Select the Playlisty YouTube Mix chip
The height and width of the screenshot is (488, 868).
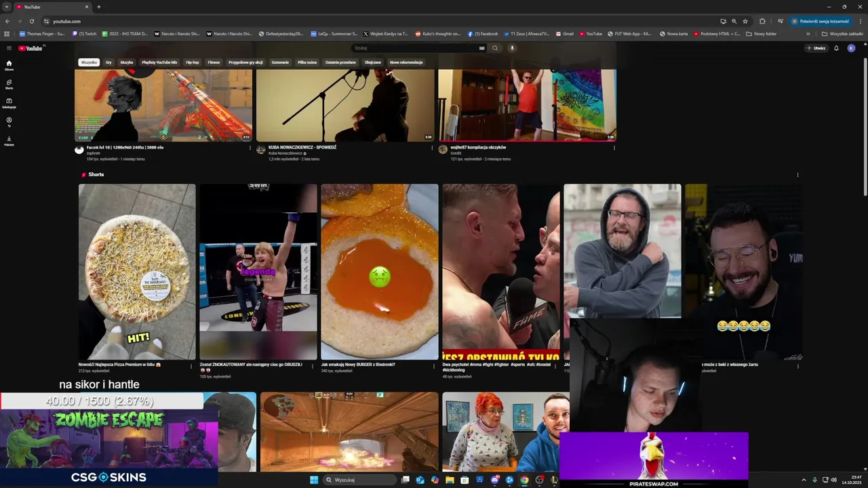(x=159, y=62)
